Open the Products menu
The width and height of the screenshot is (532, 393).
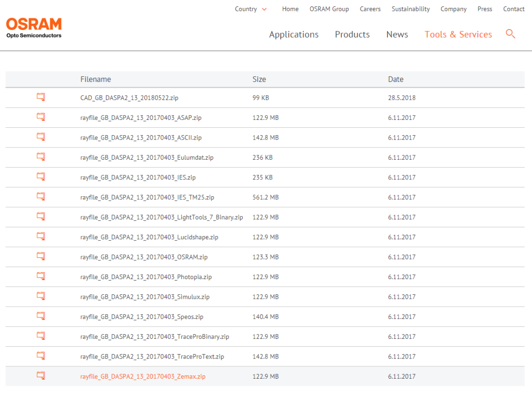pos(352,35)
